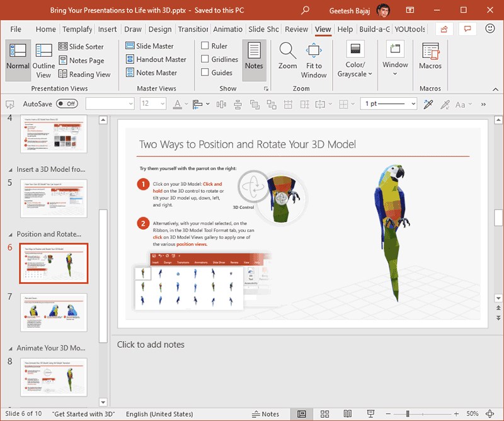This screenshot has height=421, width=504.
Task: Switch to Reading View using the status bar icon
Action: tap(348, 414)
